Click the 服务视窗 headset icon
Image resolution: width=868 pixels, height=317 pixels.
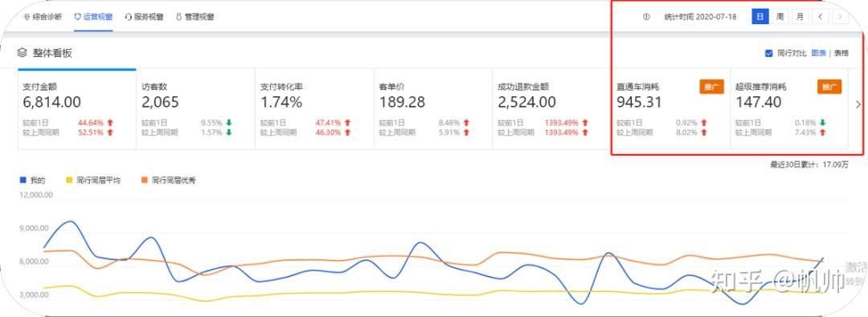(x=129, y=17)
